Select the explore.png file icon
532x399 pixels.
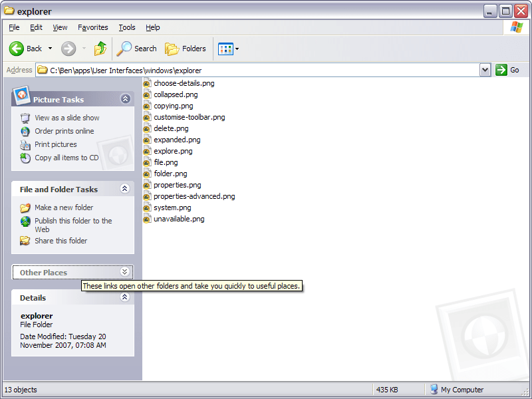[x=146, y=151]
